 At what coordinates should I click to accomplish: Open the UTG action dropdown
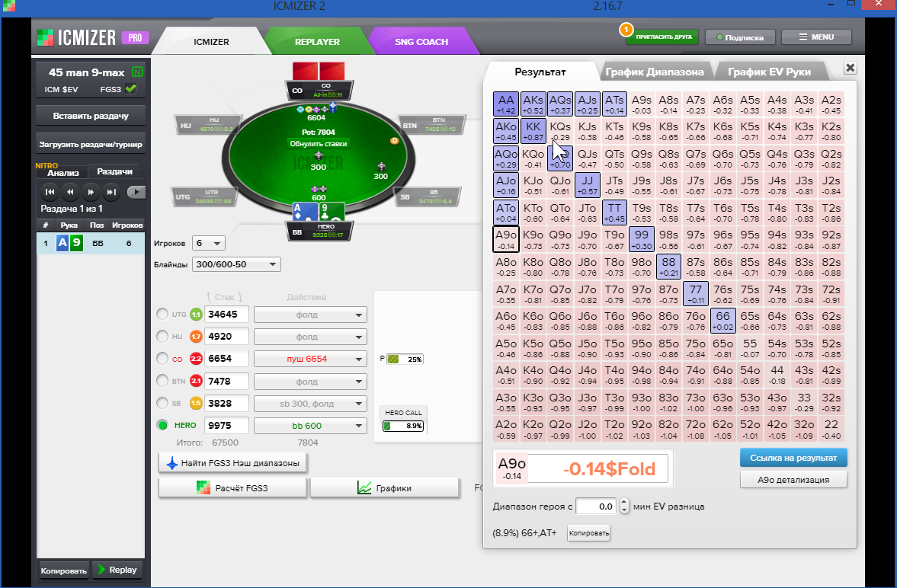[x=310, y=315]
